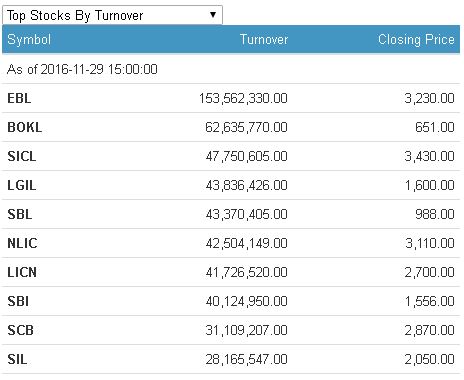This screenshot has height=380, width=464.
Task: Open the EBL stock symbol
Action: (19, 98)
